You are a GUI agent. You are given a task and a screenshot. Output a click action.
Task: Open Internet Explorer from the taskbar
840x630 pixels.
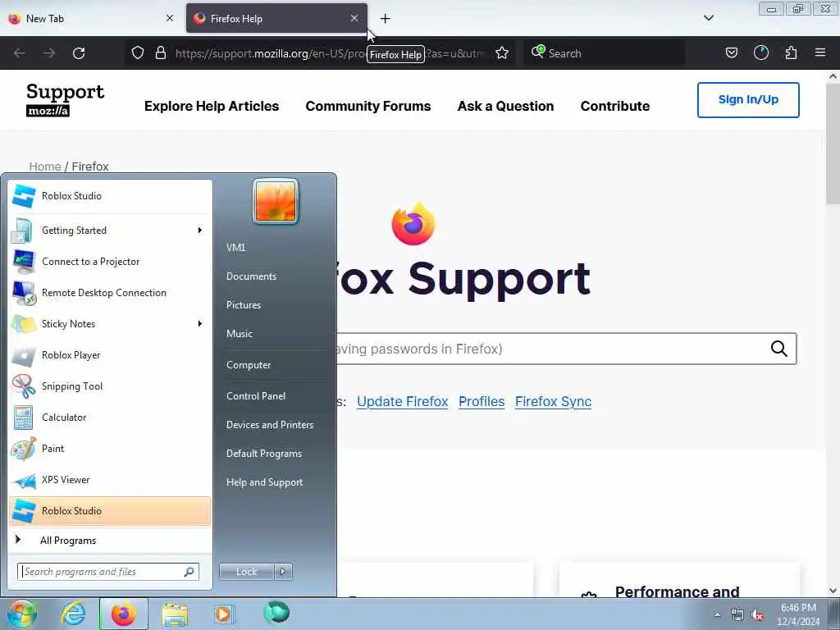[x=73, y=614]
